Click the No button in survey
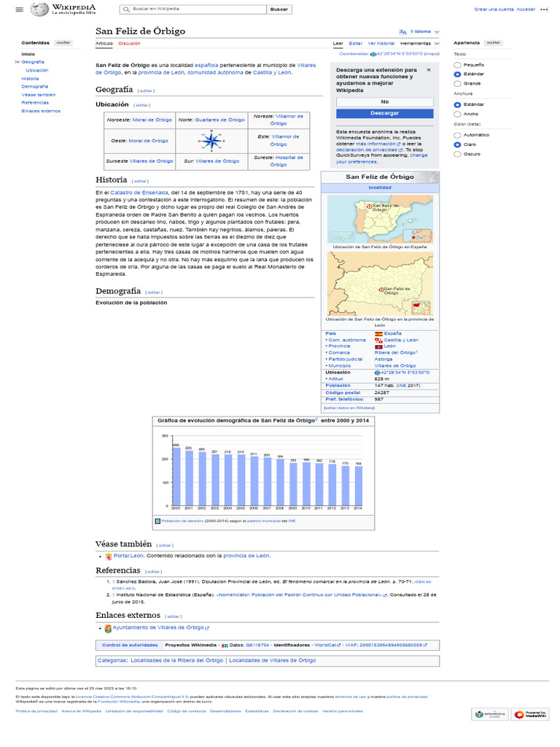 (x=385, y=102)
